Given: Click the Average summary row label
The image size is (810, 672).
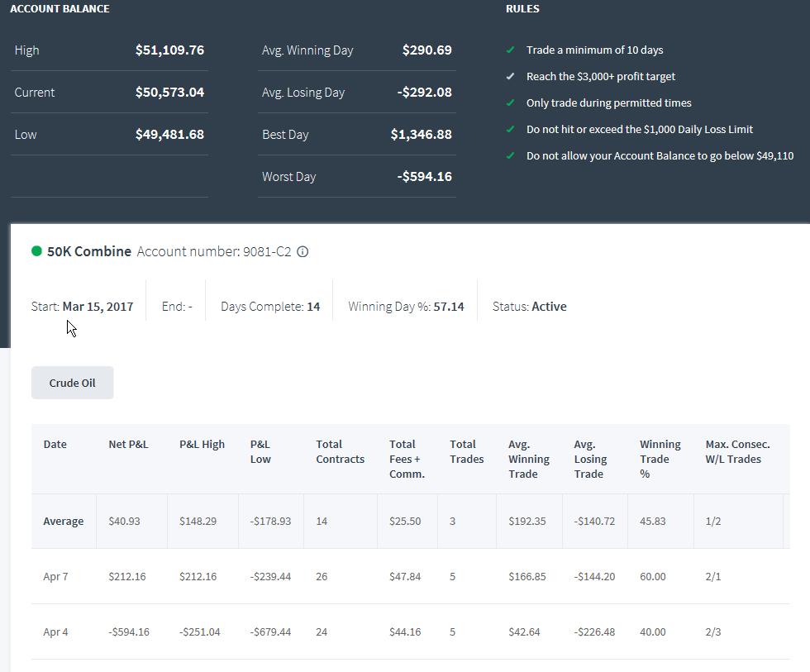Looking at the screenshot, I should pos(64,522).
